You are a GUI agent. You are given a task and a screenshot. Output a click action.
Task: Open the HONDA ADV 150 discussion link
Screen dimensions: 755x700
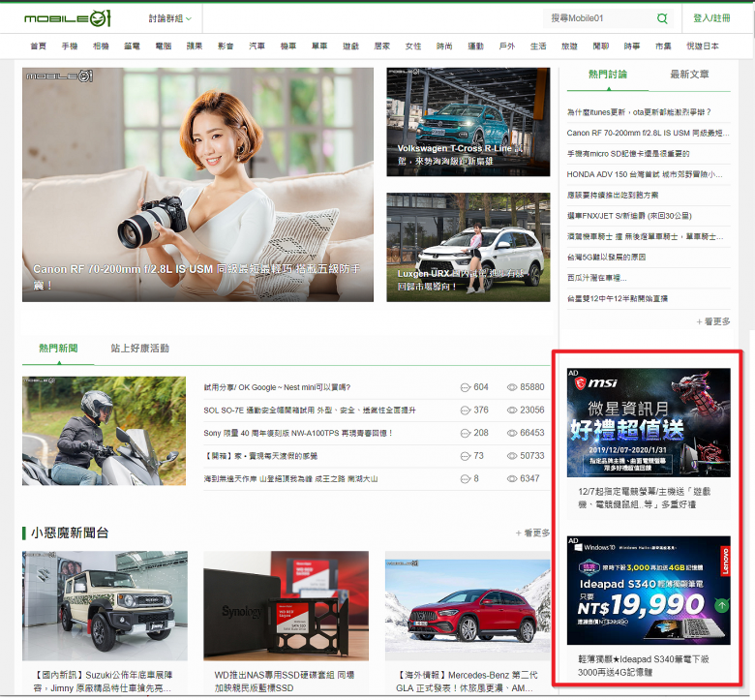pyautogui.click(x=645, y=174)
